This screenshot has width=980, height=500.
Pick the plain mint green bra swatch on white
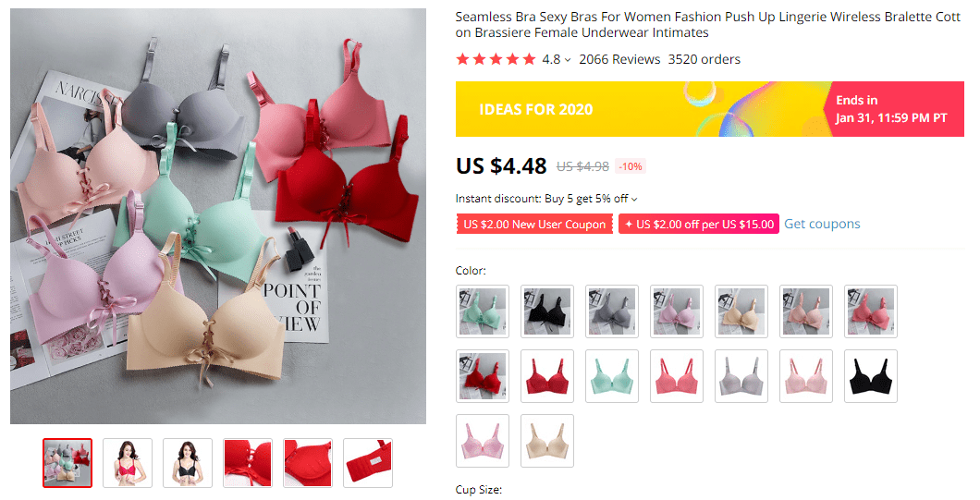coord(611,375)
